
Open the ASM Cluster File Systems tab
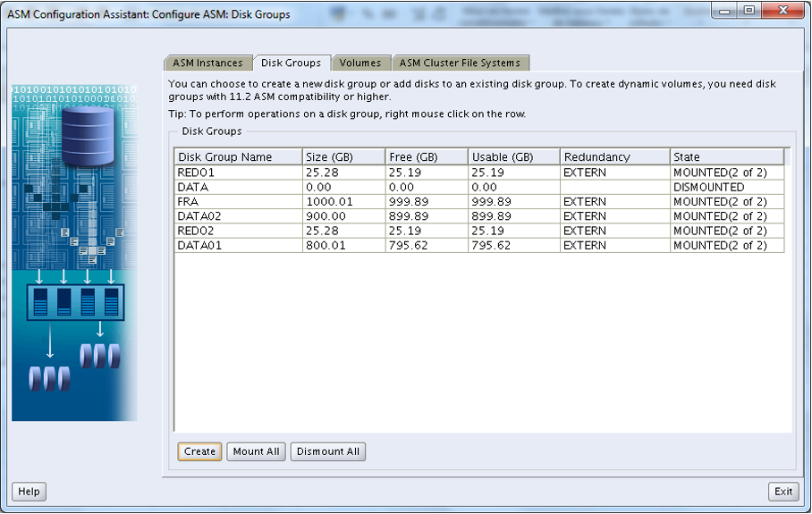[x=460, y=63]
